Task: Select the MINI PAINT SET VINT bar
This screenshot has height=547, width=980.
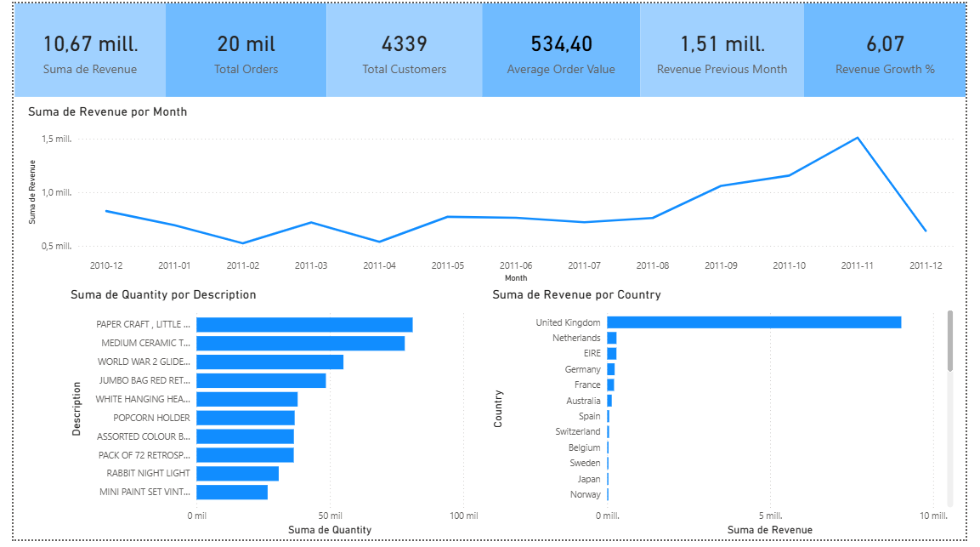Action: 232,492
